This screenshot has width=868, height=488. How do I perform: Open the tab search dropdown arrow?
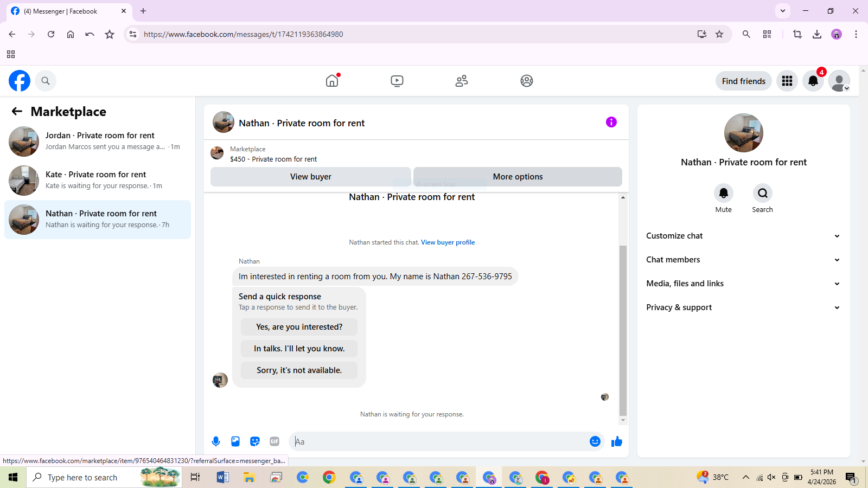pyautogui.click(x=783, y=11)
